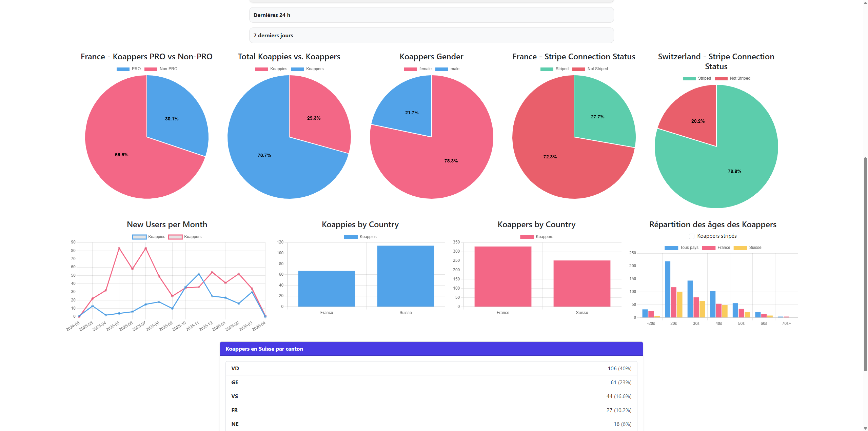The height and width of the screenshot is (431, 868).
Task: Expand the "7 derniers jours" section
Action: [431, 35]
